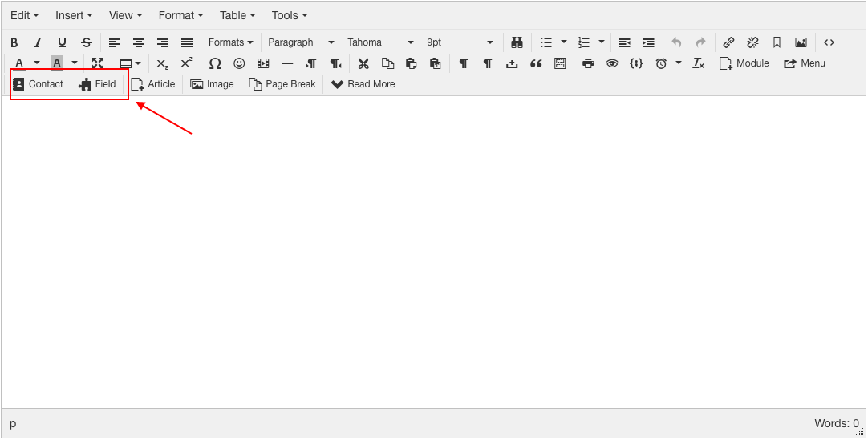Open the Tahoma font family dropdown
Image resolution: width=868 pixels, height=440 pixels.
pyautogui.click(x=380, y=42)
